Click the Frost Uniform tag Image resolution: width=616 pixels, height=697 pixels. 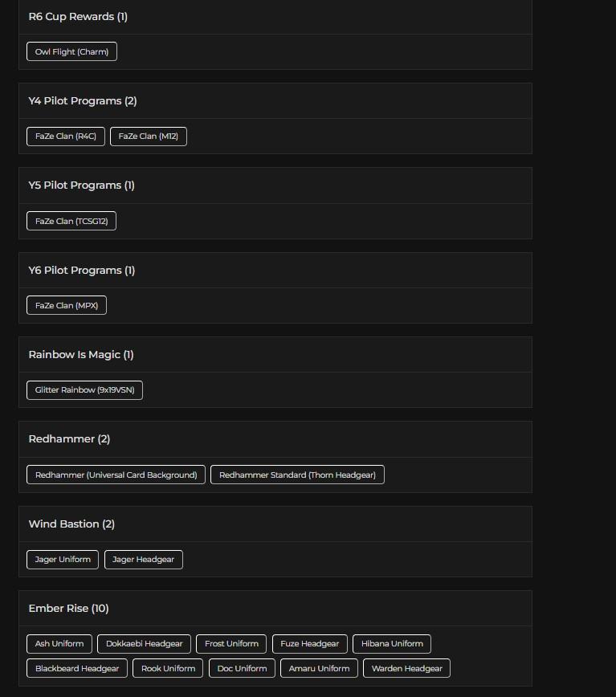[231, 644]
